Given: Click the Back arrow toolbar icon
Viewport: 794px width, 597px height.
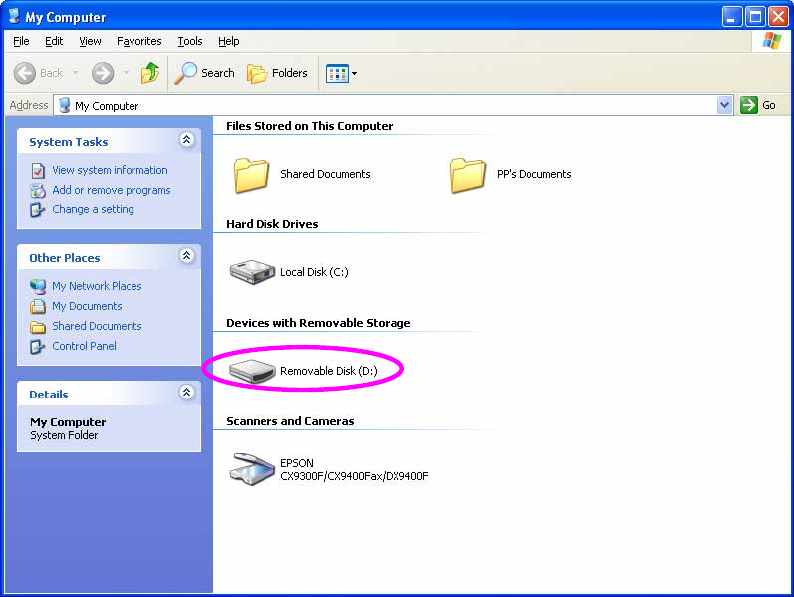Looking at the screenshot, I should point(24,73).
